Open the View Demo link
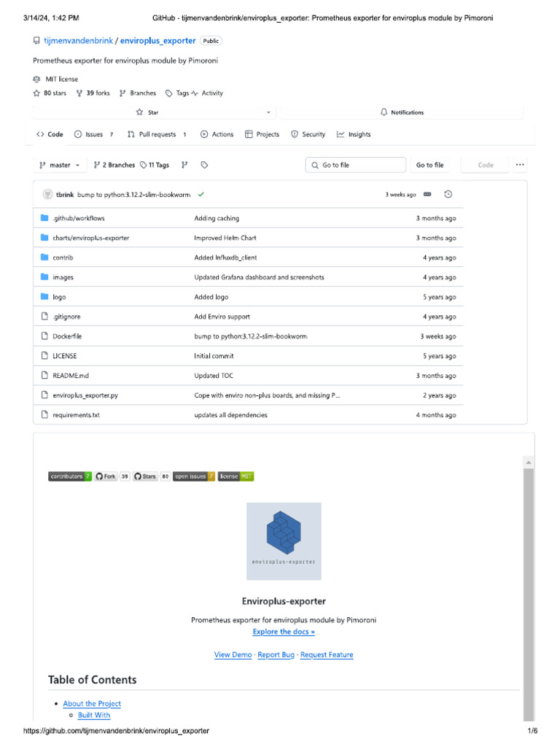The width and height of the screenshot is (560, 747). tap(233, 654)
